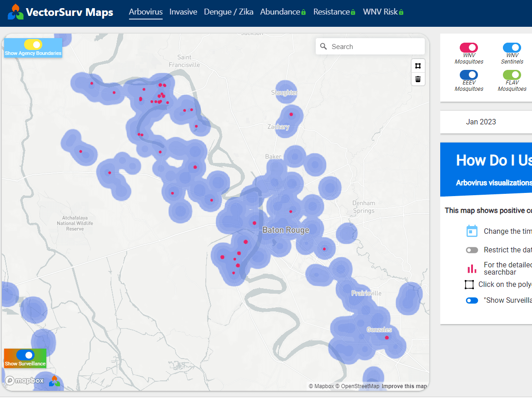Click the calendar icon in the help panel

point(472,231)
